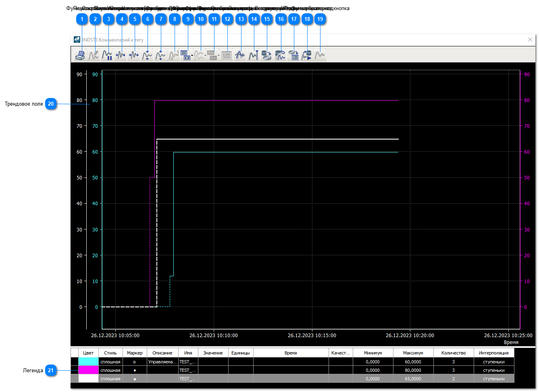Click the Время axis caption below chart

coord(511,342)
